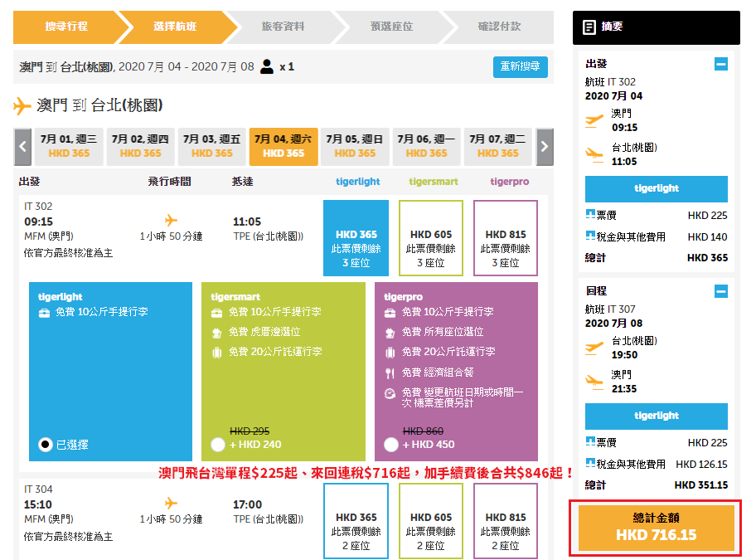Go to the 旅客資料 step
Image resolution: width=756 pixels, height=560 pixels.
click(283, 27)
